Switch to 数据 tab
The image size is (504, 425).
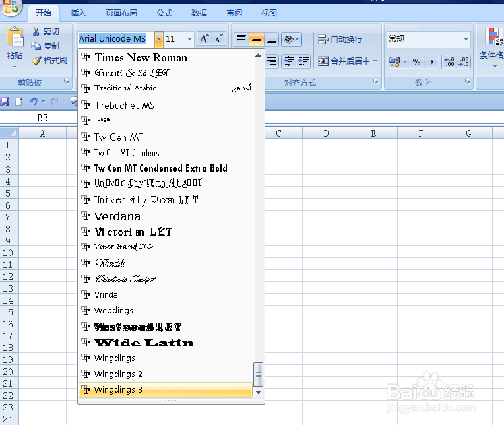point(199,13)
